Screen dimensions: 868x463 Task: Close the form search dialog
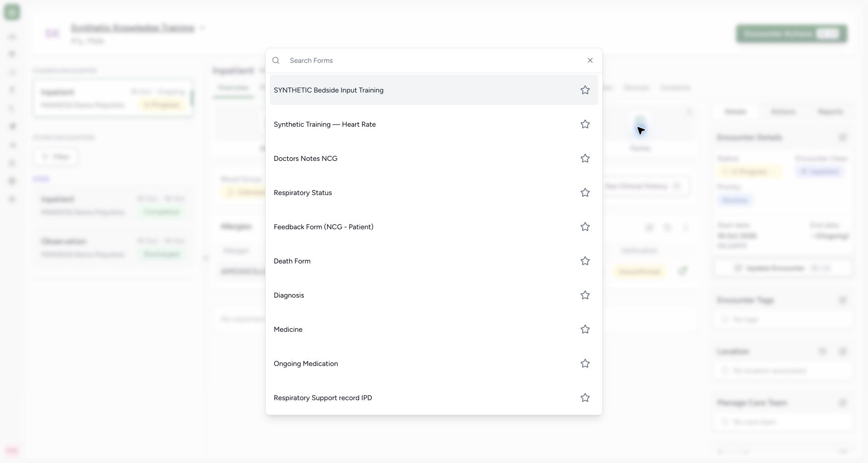(590, 60)
